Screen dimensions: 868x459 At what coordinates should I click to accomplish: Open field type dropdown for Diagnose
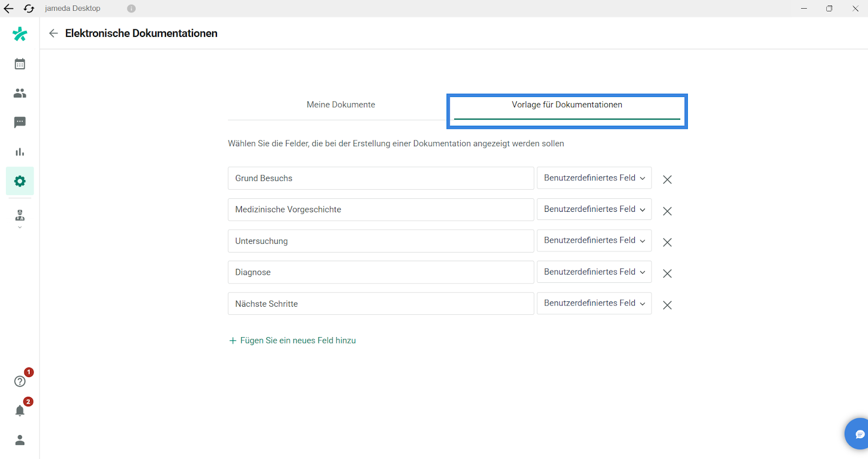pos(594,272)
